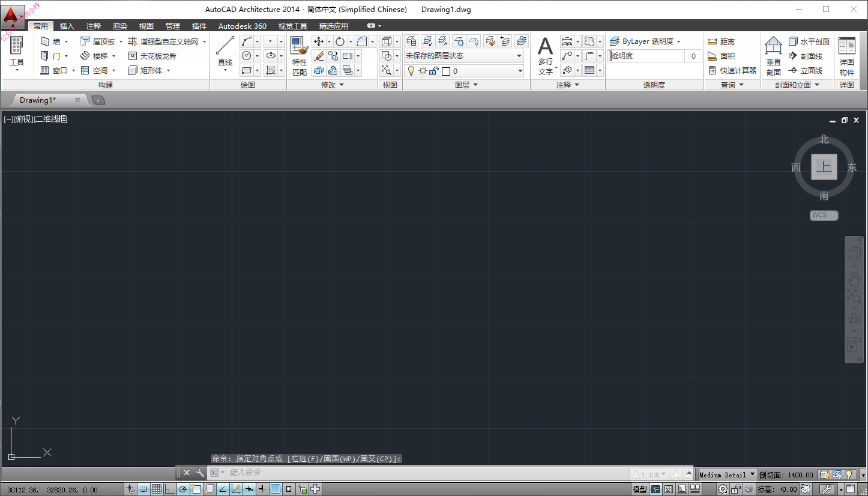The height and width of the screenshot is (496, 868).
Task: Click the customize wrench in command line
Action: pyautogui.click(x=200, y=473)
